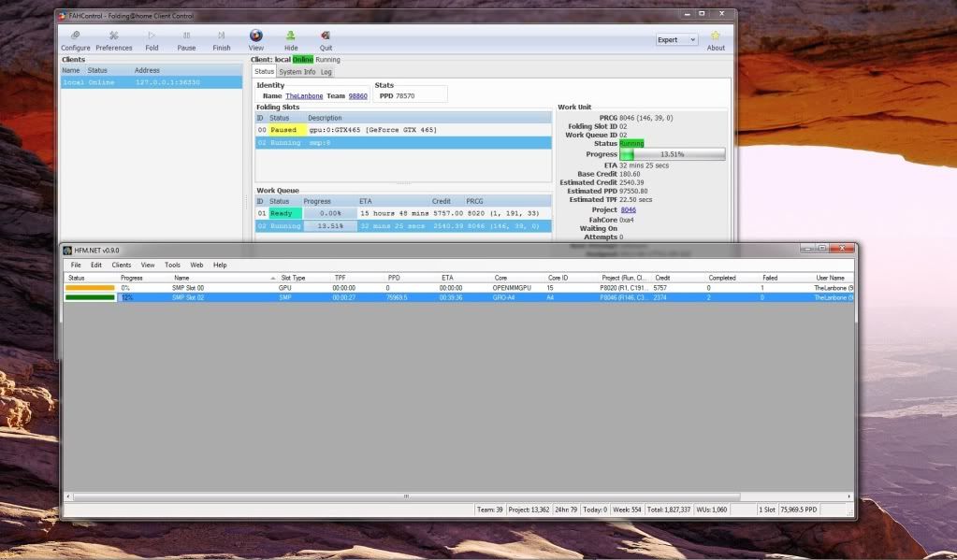The height and width of the screenshot is (560, 957).
Task: Open the View icon in FAHControl
Action: point(256,41)
